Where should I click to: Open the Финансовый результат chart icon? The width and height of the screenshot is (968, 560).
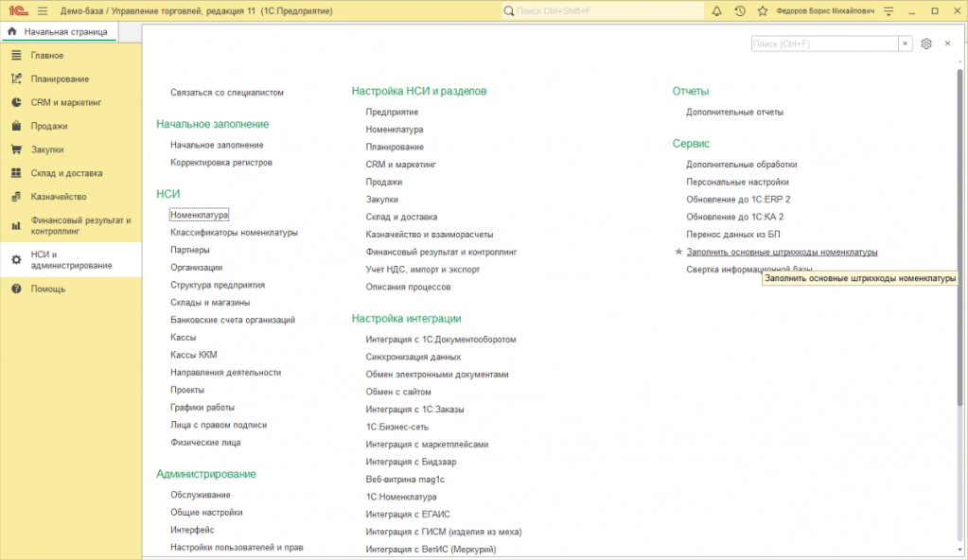16,226
